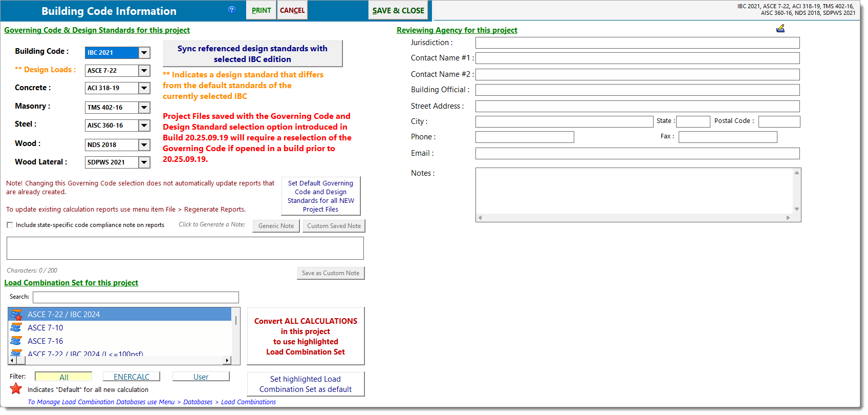Click the Notes vertical scrollbar up arrow
868x415 pixels.
pyautogui.click(x=797, y=173)
